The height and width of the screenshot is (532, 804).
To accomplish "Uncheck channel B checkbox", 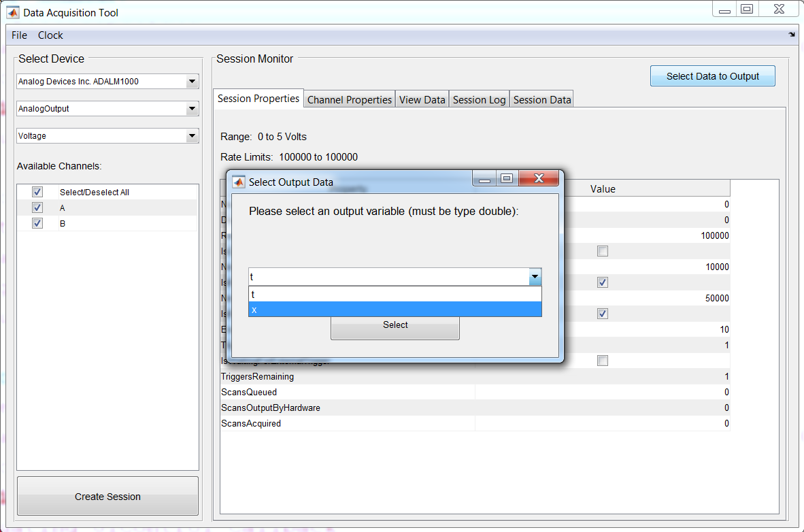I will (37, 223).
